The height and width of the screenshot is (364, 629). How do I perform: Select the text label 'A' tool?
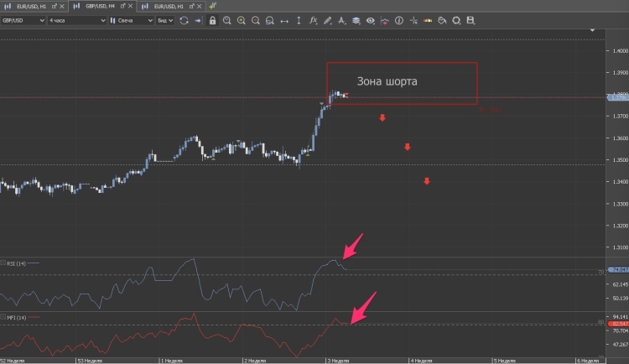pyautogui.click(x=341, y=20)
